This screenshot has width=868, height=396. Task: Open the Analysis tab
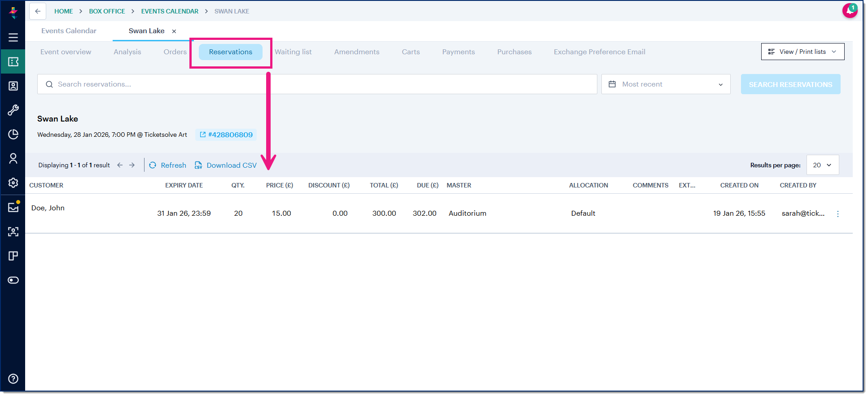[x=127, y=52]
